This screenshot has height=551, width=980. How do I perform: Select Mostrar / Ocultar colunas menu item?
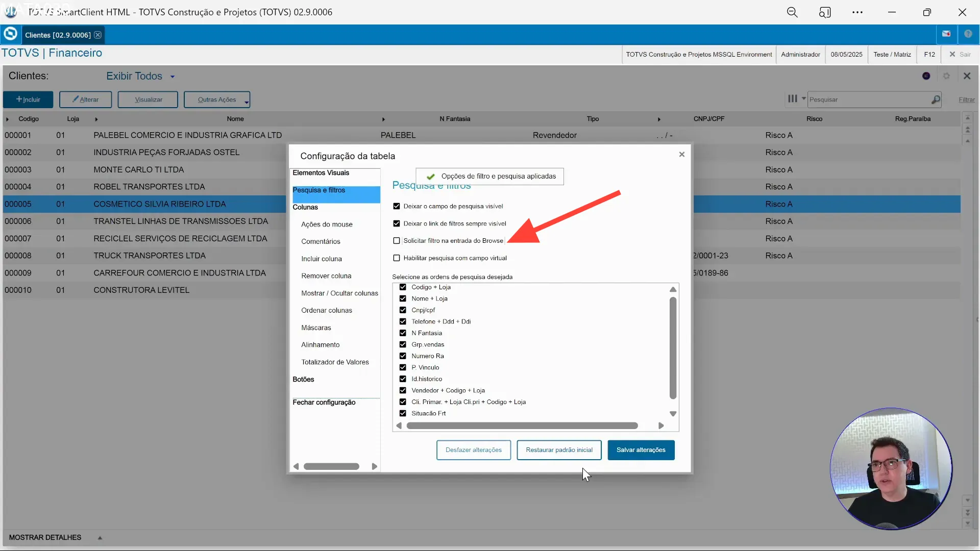(x=339, y=293)
